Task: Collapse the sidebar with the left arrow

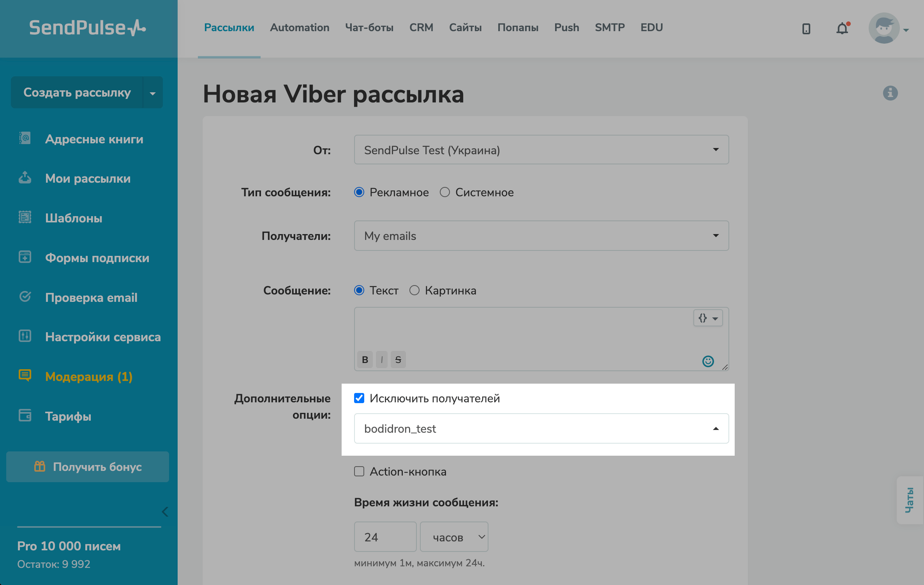Action: [165, 511]
